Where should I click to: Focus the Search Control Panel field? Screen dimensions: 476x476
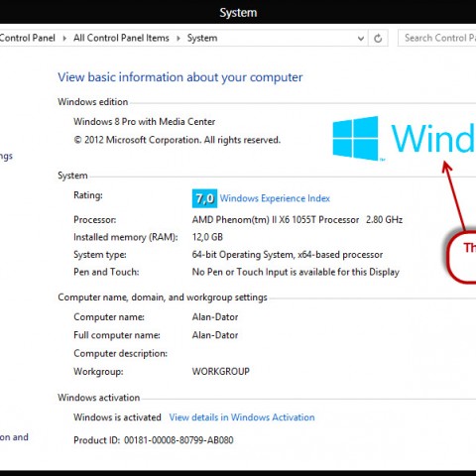coord(437,38)
